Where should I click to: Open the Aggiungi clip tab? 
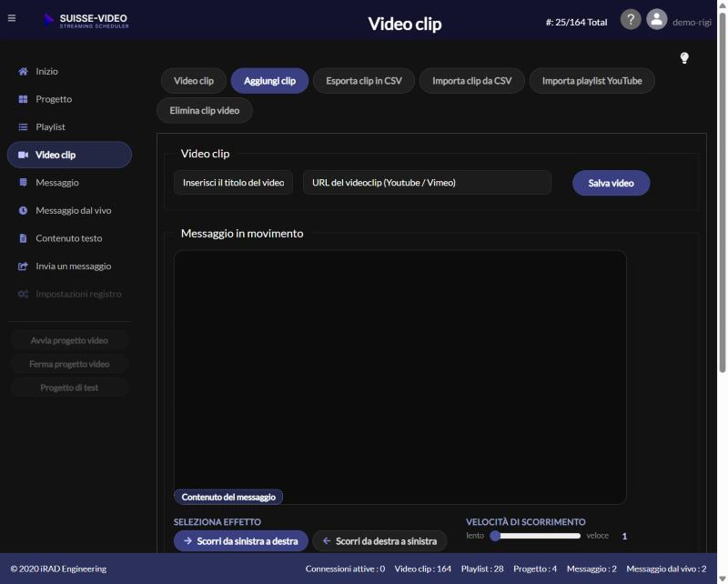coord(269,81)
